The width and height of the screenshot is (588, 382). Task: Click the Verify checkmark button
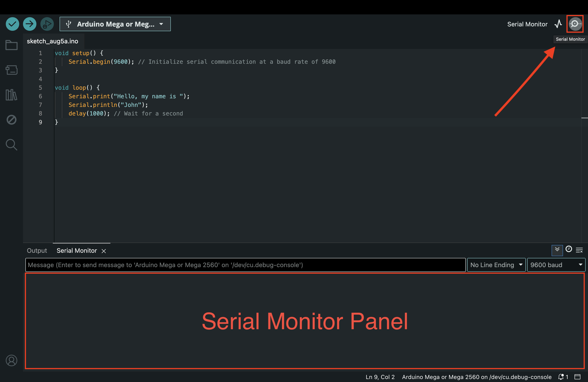(12, 24)
